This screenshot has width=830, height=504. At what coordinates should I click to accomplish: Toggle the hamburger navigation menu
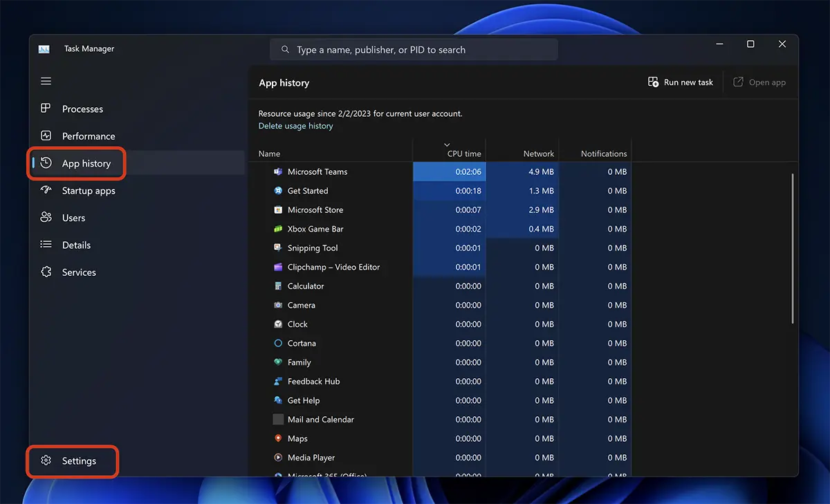(46, 82)
